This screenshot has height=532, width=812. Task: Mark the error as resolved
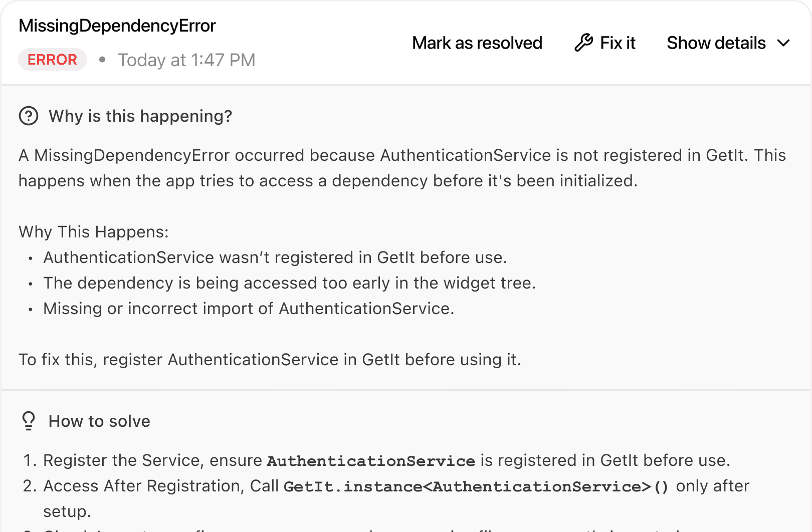[477, 43]
